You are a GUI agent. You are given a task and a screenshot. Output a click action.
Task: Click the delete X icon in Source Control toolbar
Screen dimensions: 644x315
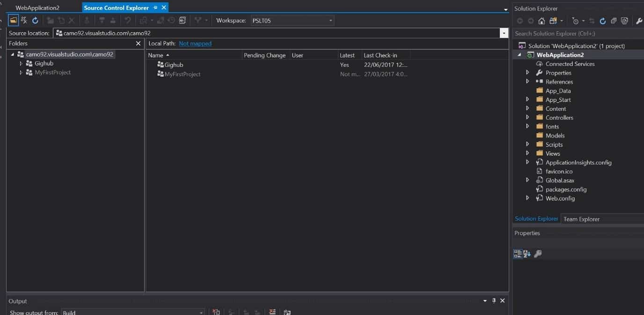[72, 21]
